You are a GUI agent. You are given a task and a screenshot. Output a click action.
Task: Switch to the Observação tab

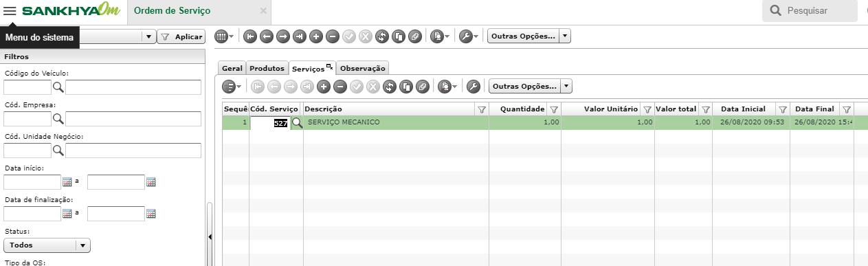[363, 68]
